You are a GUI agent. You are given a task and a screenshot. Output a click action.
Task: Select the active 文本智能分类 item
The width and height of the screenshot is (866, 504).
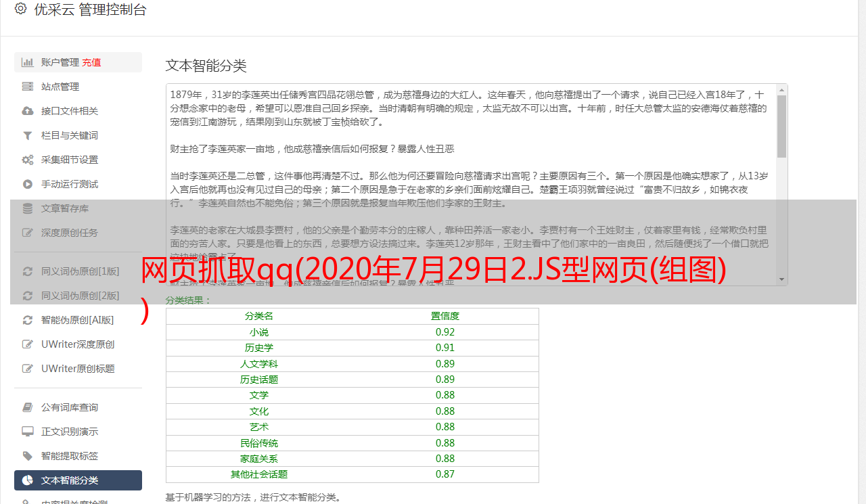tap(78, 480)
